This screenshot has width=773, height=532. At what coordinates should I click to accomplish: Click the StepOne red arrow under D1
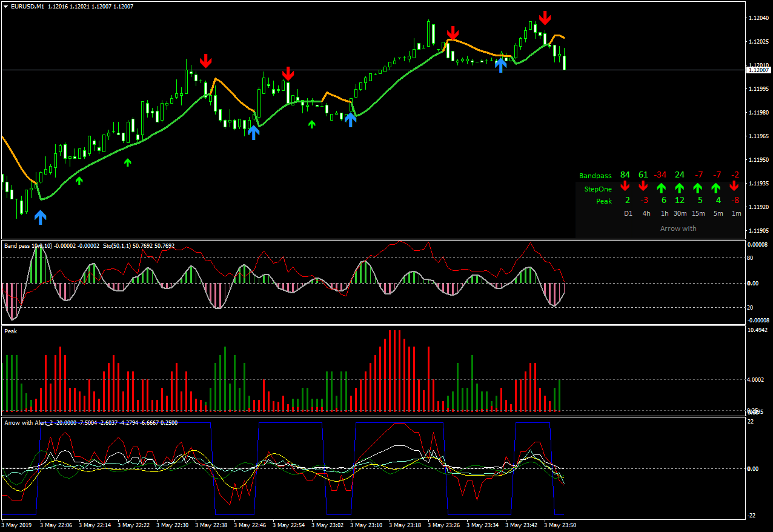tap(625, 187)
